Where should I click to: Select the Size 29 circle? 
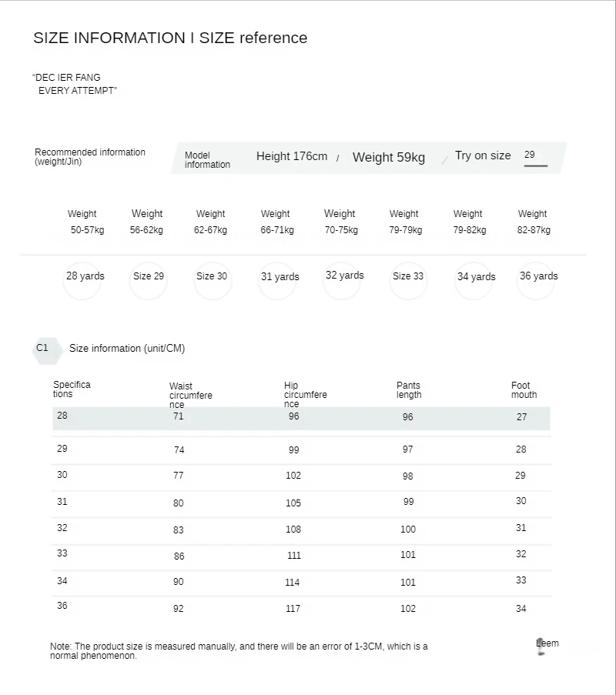pyautogui.click(x=148, y=280)
